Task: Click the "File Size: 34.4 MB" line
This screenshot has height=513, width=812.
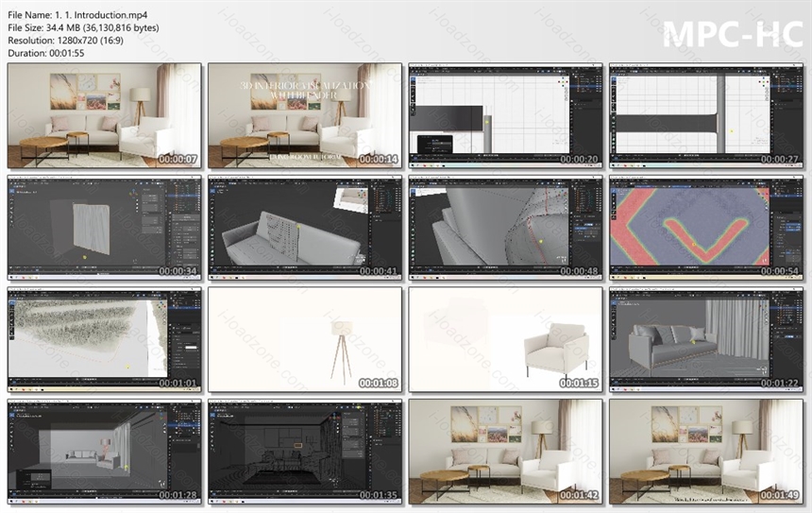Action: pyautogui.click(x=83, y=28)
